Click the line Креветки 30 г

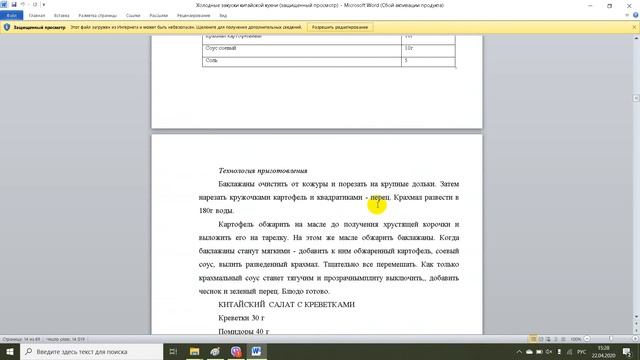point(241,318)
